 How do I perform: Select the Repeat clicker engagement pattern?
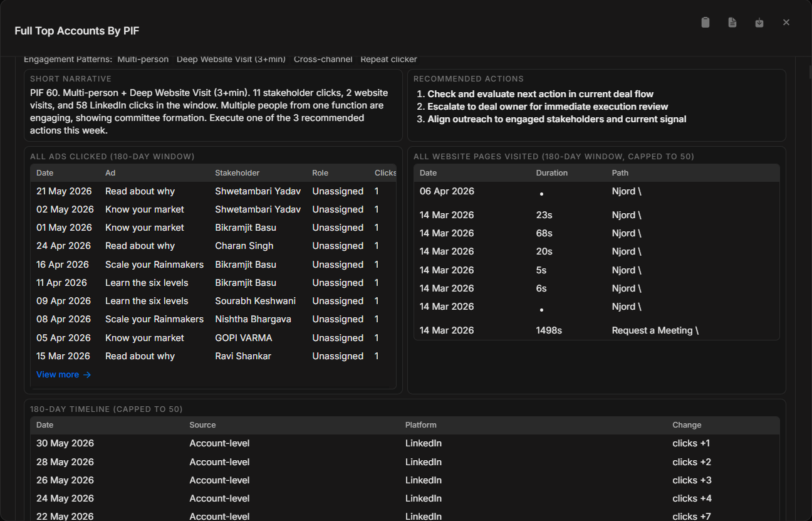coord(388,60)
